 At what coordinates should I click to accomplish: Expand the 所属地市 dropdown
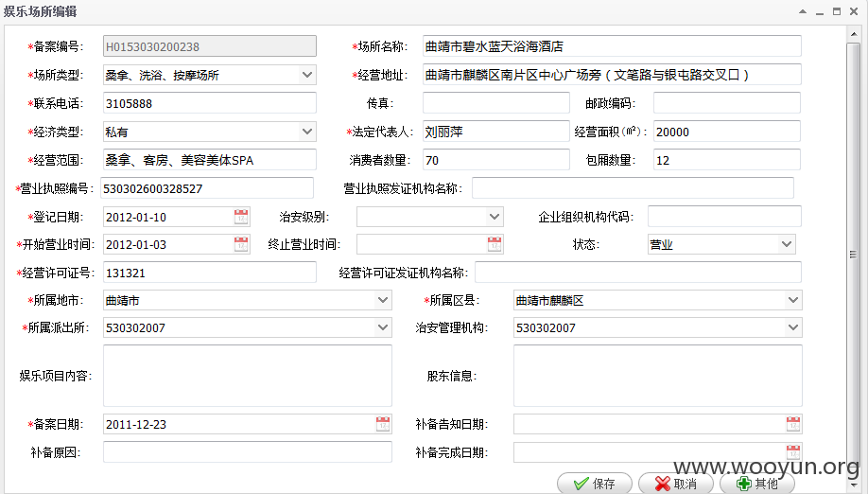coord(383,300)
